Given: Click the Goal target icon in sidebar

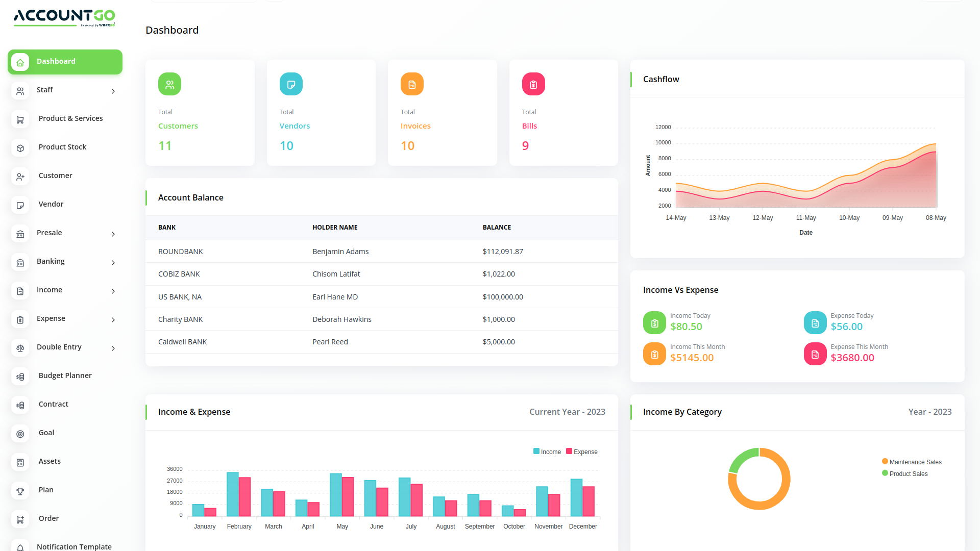Looking at the screenshot, I should tap(20, 434).
